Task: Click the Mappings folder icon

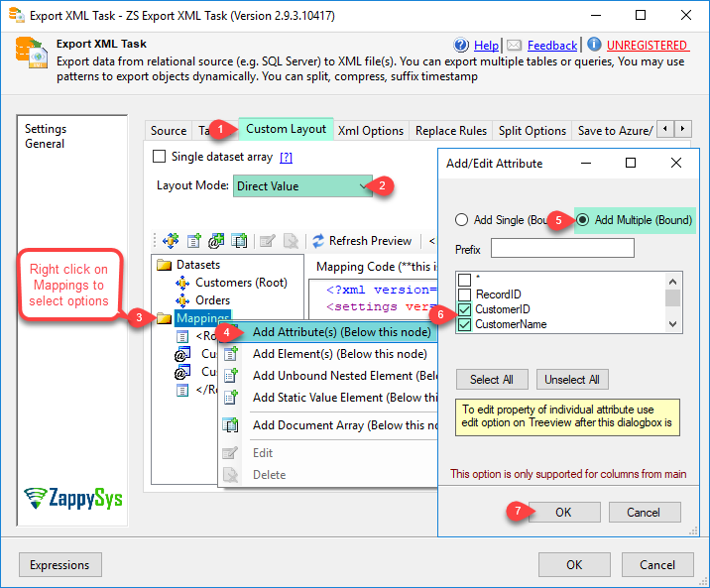Action: [164, 318]
